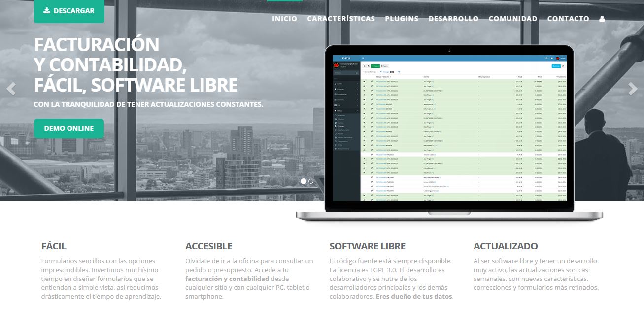Advance carousel with right arrow

coord(633,89)
